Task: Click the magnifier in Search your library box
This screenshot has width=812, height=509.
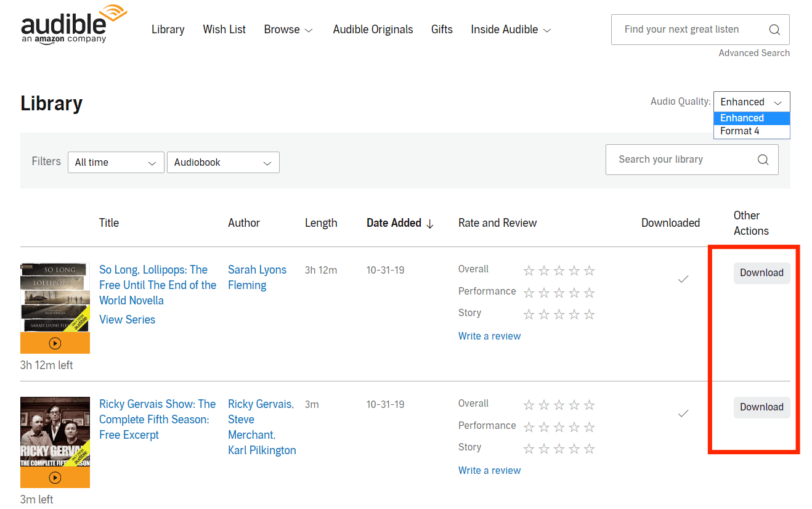Action: pyautogui.click(x=763, y=160)
